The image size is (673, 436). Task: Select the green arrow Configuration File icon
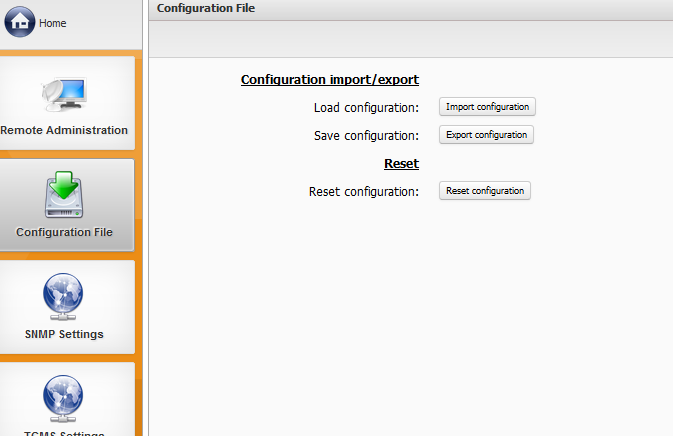click(64, 195)
